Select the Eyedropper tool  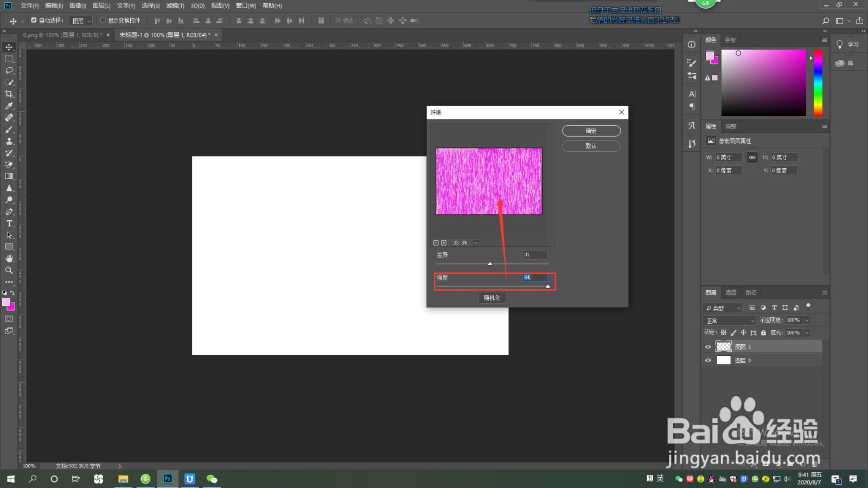pyautogui.click(x=9, y=106)
